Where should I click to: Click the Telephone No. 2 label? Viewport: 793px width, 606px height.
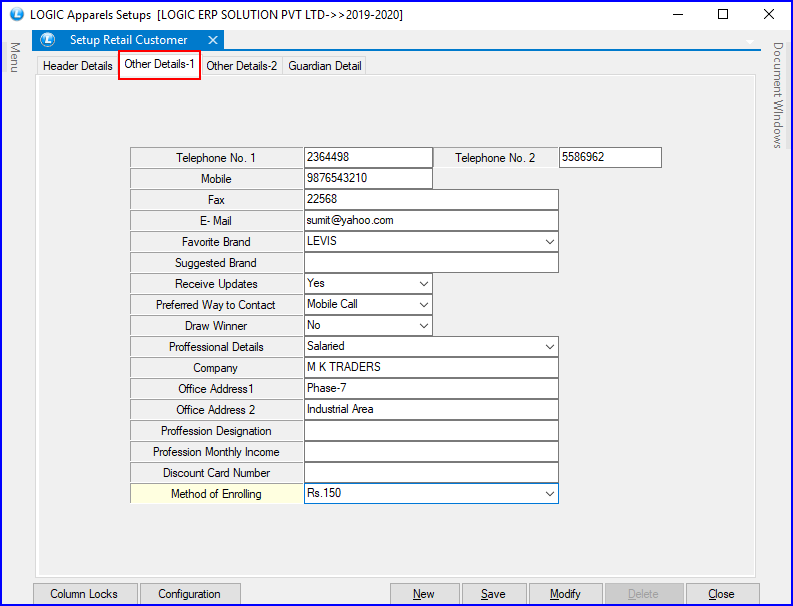495,158
